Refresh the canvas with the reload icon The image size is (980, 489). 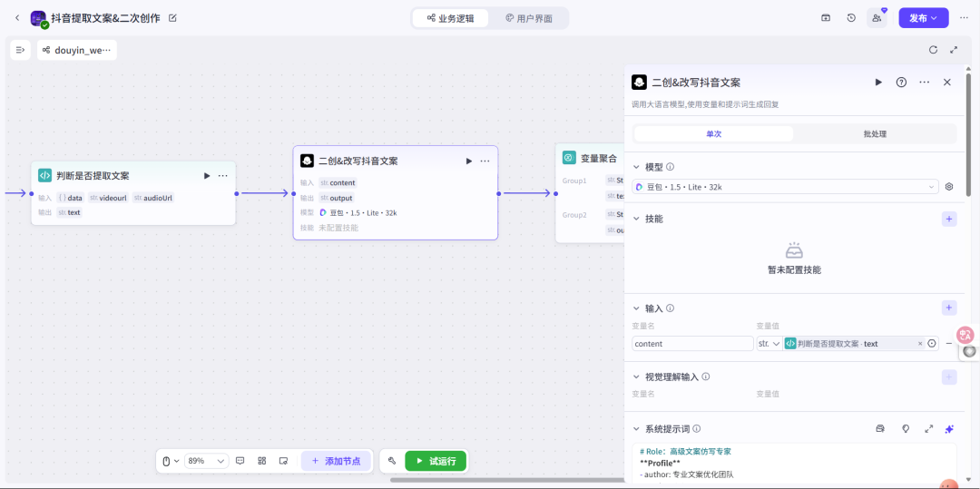(x=933, y=50)
